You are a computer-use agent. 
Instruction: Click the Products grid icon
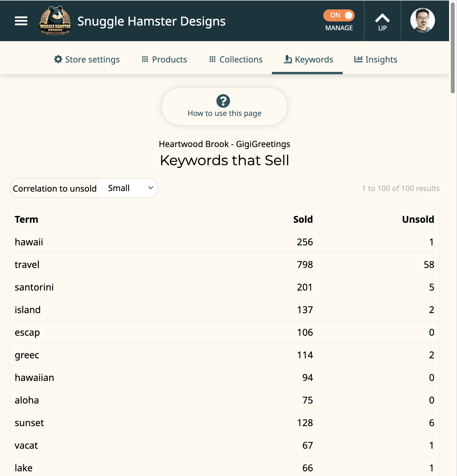coord(145,59)
